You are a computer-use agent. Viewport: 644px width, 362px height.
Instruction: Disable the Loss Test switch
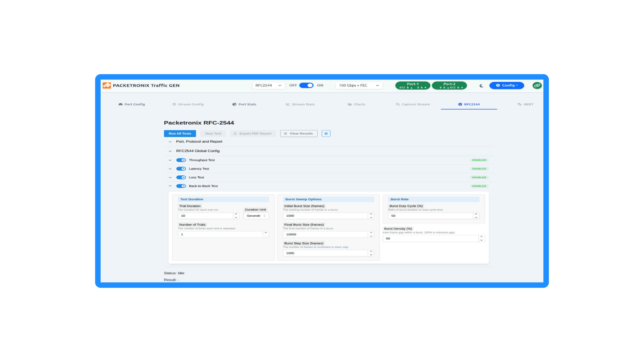point(181,178)
